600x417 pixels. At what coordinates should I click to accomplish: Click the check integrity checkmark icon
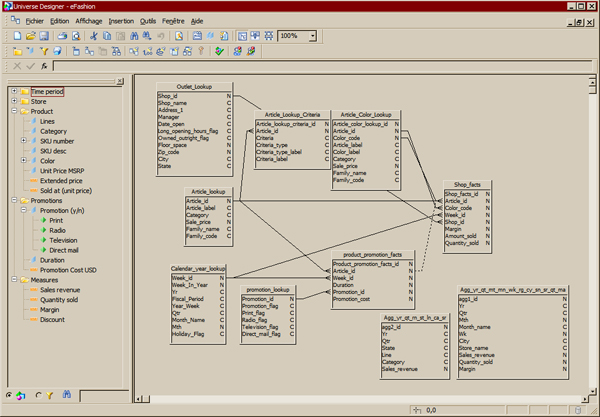(220, 51)
